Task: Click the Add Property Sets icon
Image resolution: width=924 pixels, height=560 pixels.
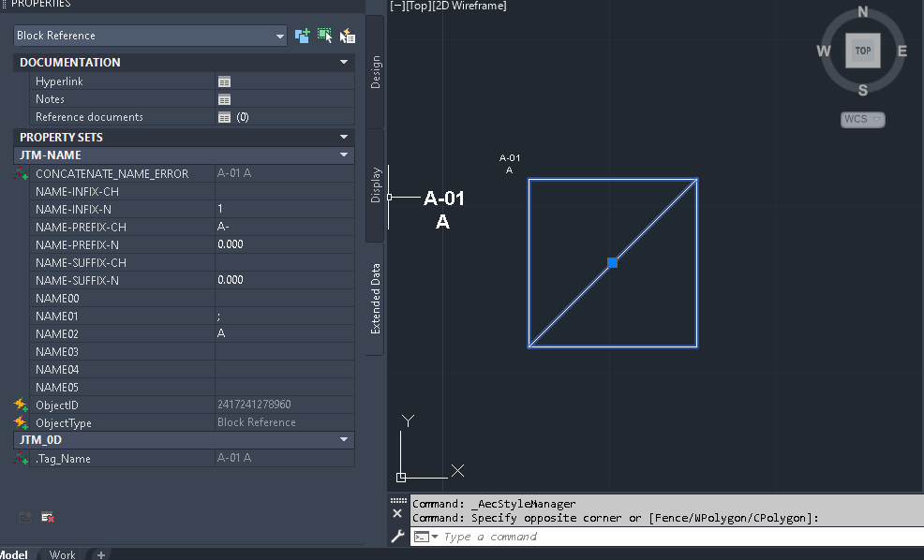Action: pos(25,516)
